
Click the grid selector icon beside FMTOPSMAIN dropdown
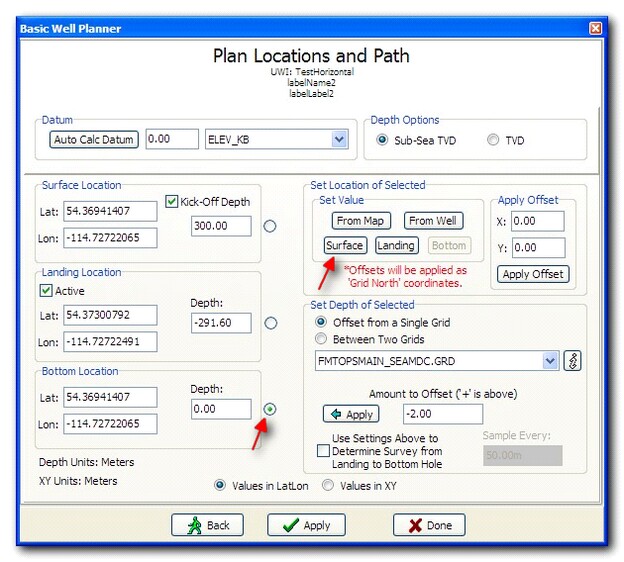[x=573, y=361]
